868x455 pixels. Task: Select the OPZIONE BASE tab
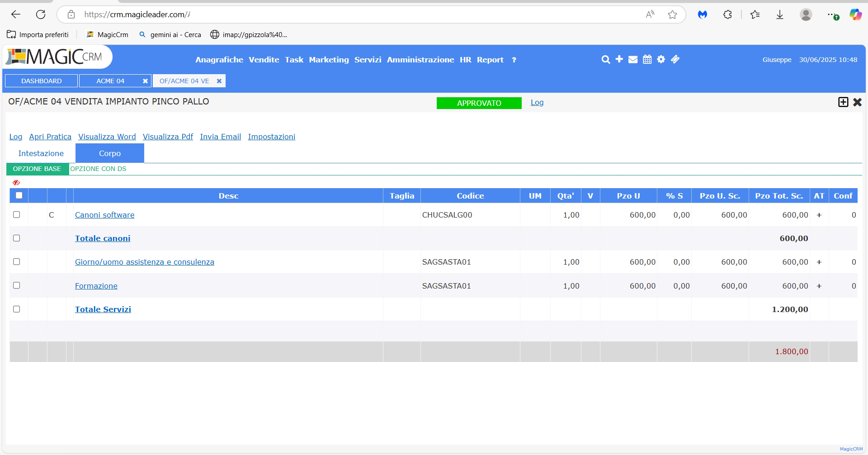(x=37, y=169)
